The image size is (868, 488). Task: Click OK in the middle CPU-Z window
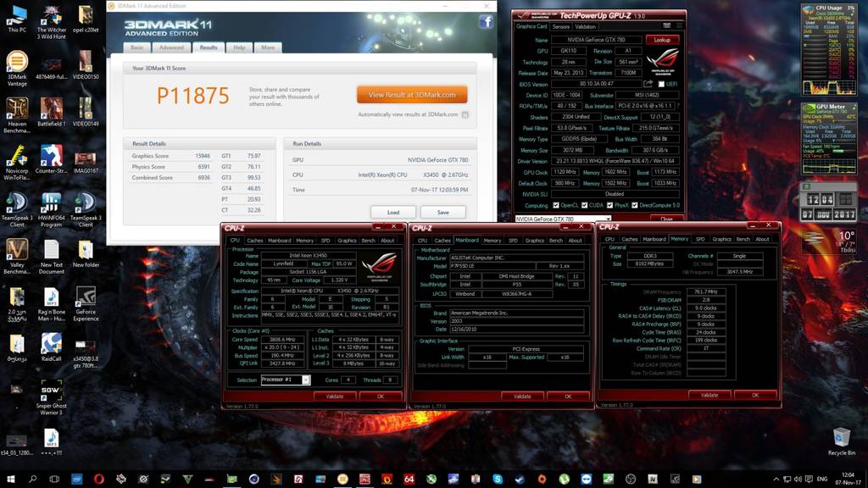[x=568, y=396]
